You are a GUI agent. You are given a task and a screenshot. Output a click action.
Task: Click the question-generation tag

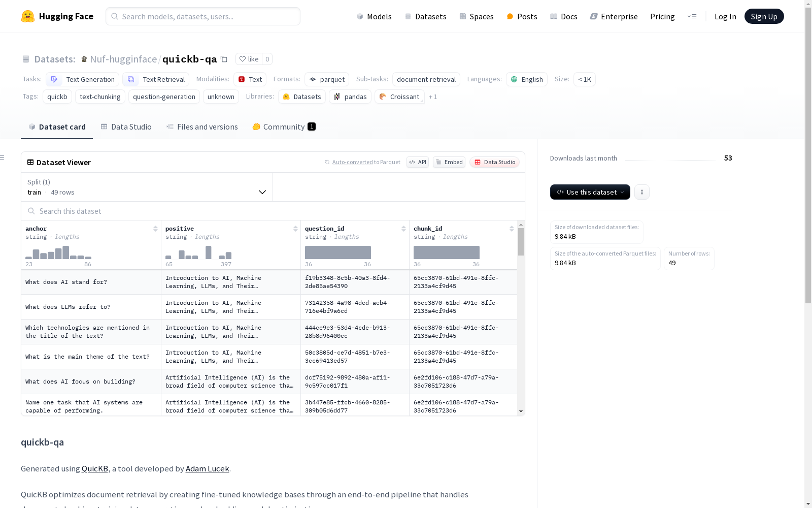point(164,97)
